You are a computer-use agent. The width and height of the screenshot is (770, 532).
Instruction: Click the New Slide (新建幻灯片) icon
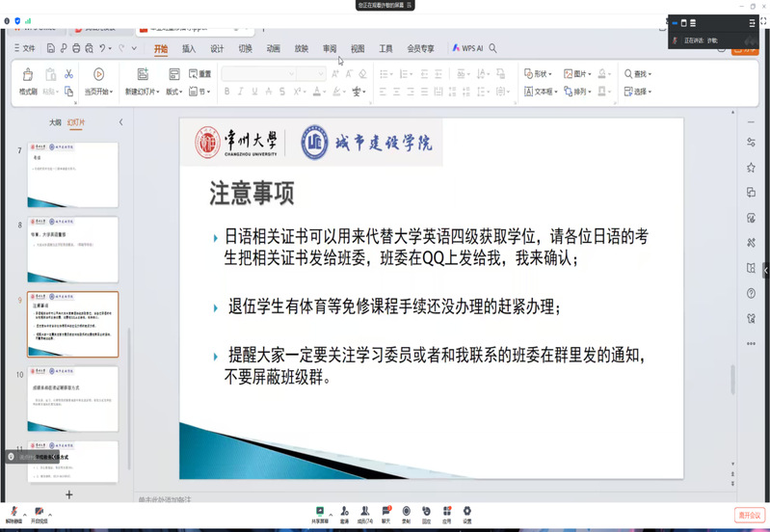pyautogui.click(x=143, y=75)
